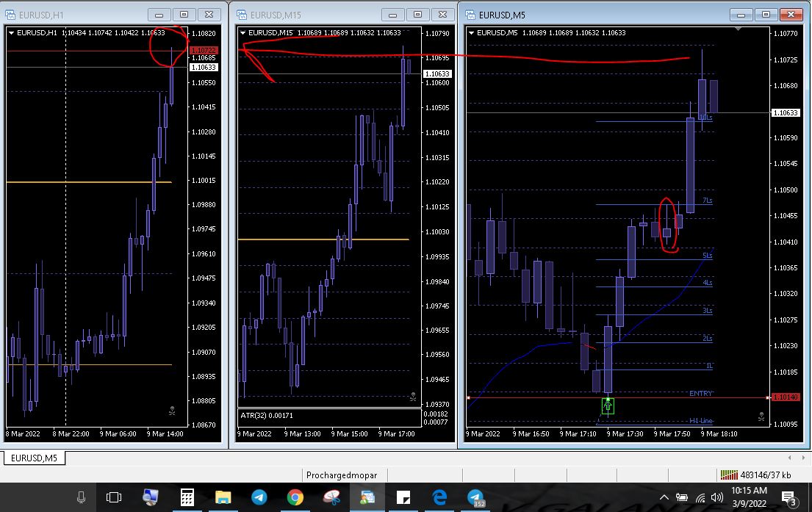The height and width of the screenshot is (512, 812).
Task: Select the 2Ls level label on M5 chart
Action: click(x=708, y=338)
